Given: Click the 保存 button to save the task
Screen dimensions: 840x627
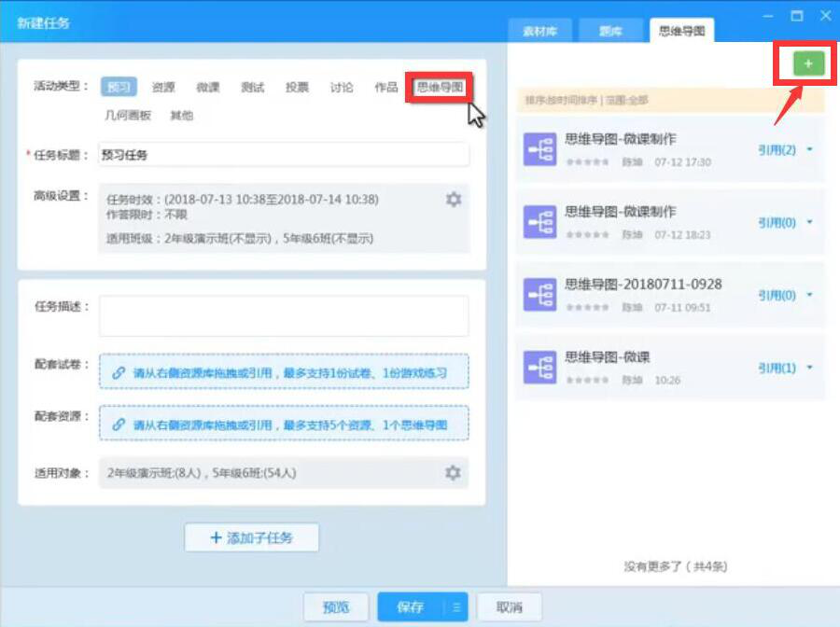Looking at the screenshot, I should tap(409, 606).
